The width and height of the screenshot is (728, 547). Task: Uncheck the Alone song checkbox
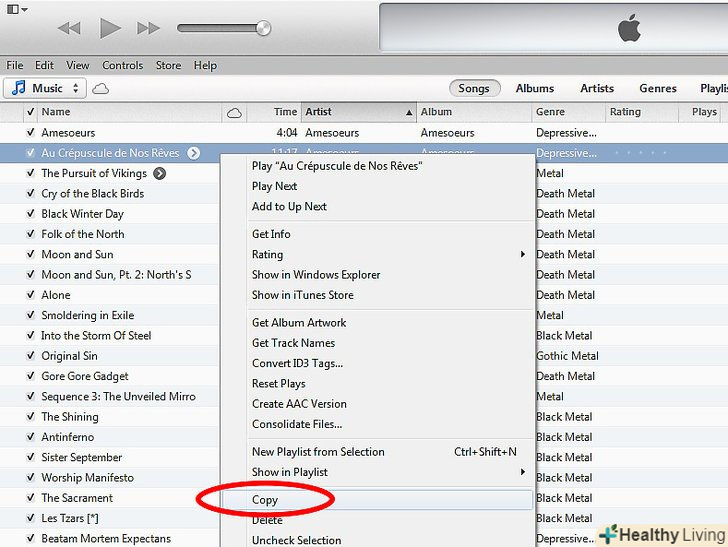[x=31, y=295]
